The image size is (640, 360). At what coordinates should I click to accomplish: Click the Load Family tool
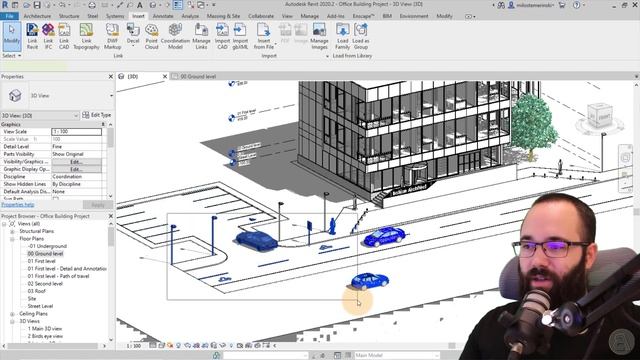[342, 36]
